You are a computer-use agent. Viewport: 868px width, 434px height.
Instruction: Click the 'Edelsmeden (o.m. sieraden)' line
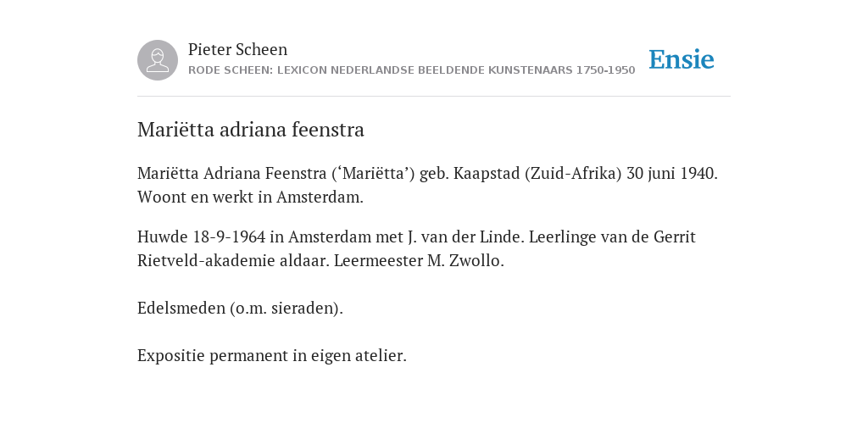click(240, 309)
